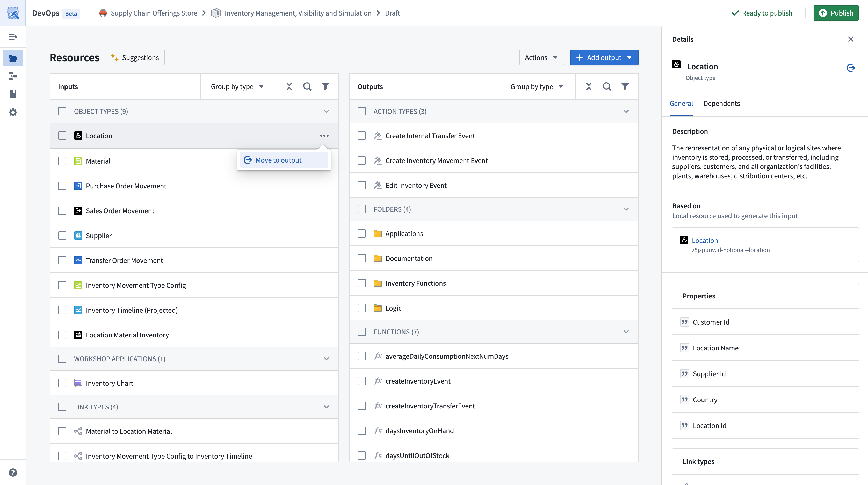The height and width of the screenshot is (485, 868).
Task: Collapse the Folders (4) section chevron
Action: [626, 209]
